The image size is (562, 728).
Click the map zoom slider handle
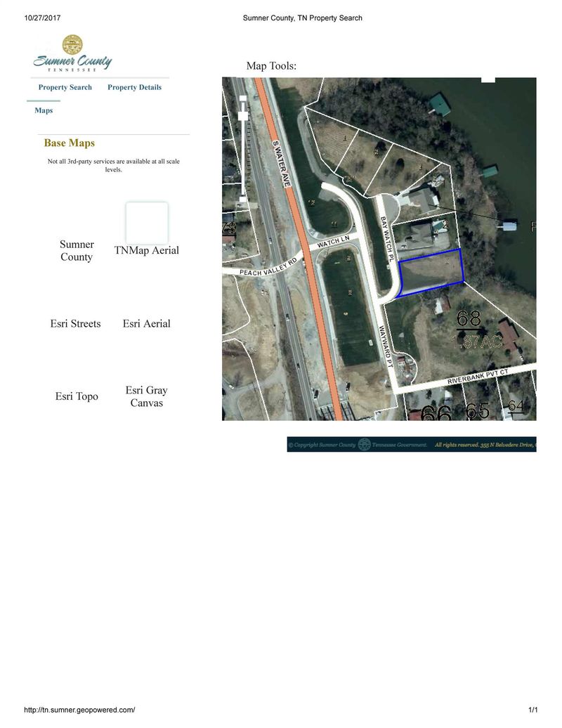click(242, 115)
